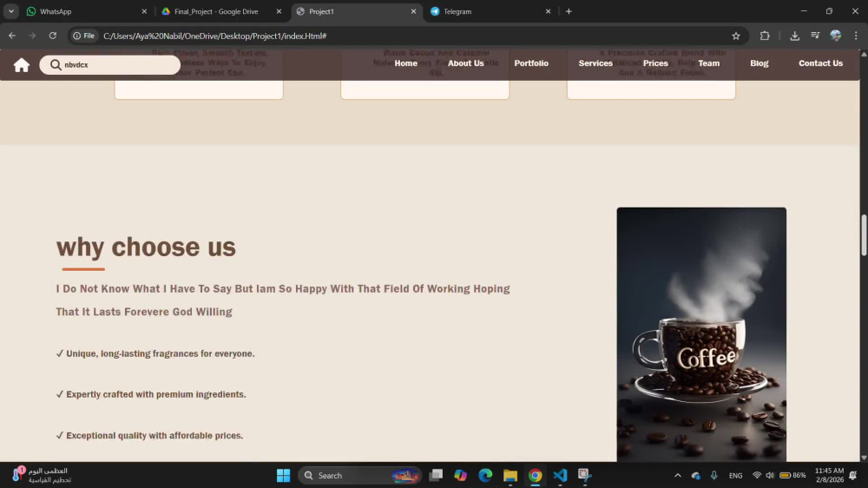This screenshot has width=868, height=488.
Task: Open the Chrome profile avatar
Action: pyautogui.click(x=836, y=36)
